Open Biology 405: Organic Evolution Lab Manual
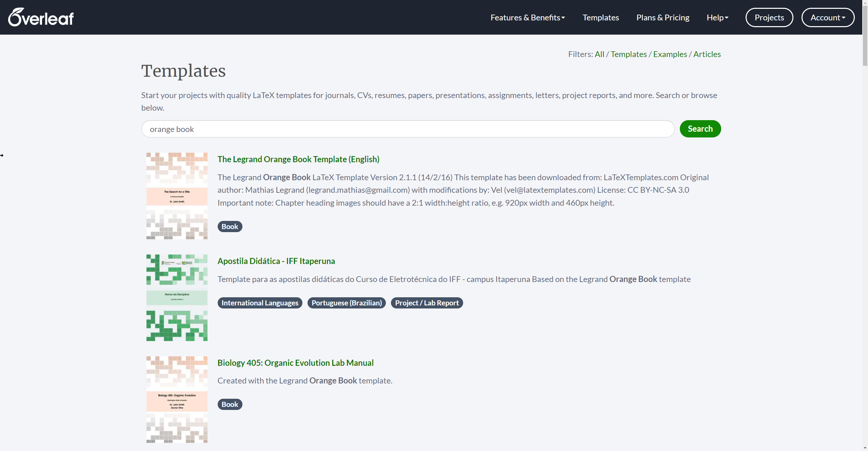Image resolution: width=868 pixels, height=451 pixels. (x=296, y=363)
